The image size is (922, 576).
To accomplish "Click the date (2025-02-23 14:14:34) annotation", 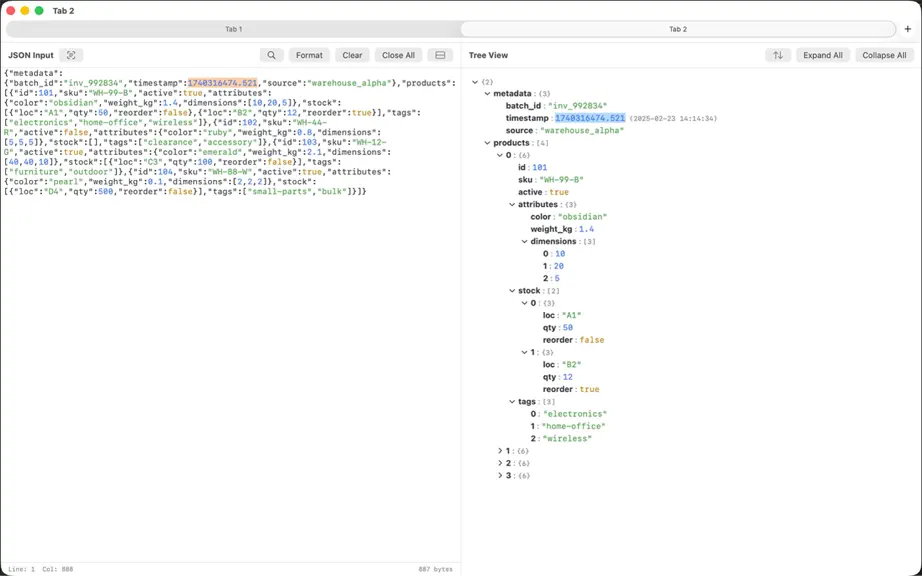I will tap(673, 119).
